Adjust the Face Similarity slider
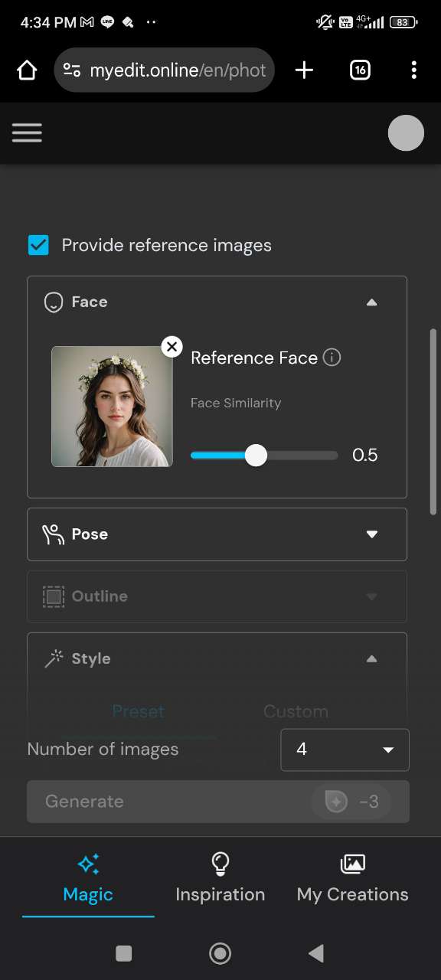This screenshot has width=441, height=980. click(256, 455)
